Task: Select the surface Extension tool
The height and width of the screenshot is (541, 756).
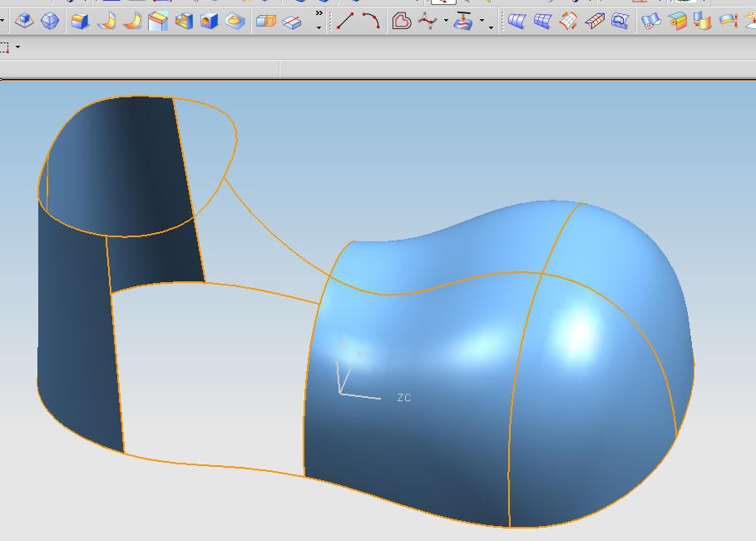Action: [651, 22]
